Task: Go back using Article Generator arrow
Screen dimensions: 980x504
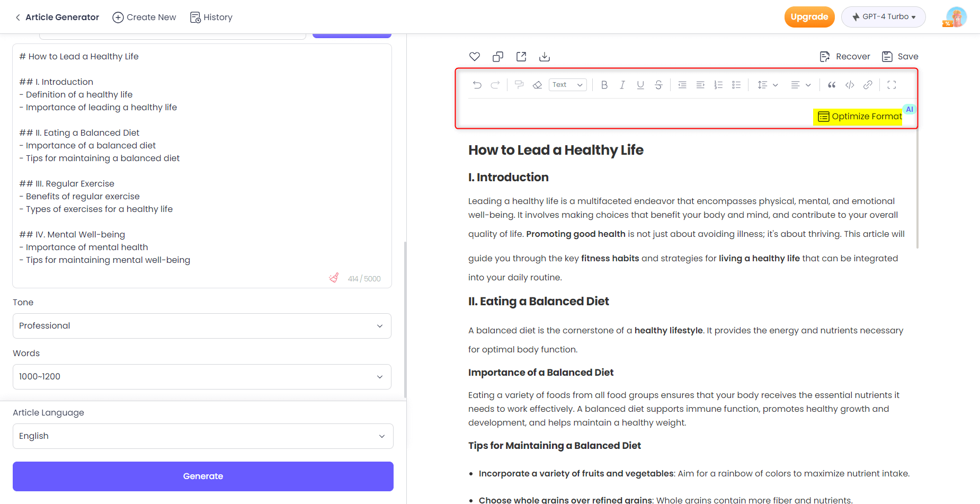Action: [x=18, y=17]
